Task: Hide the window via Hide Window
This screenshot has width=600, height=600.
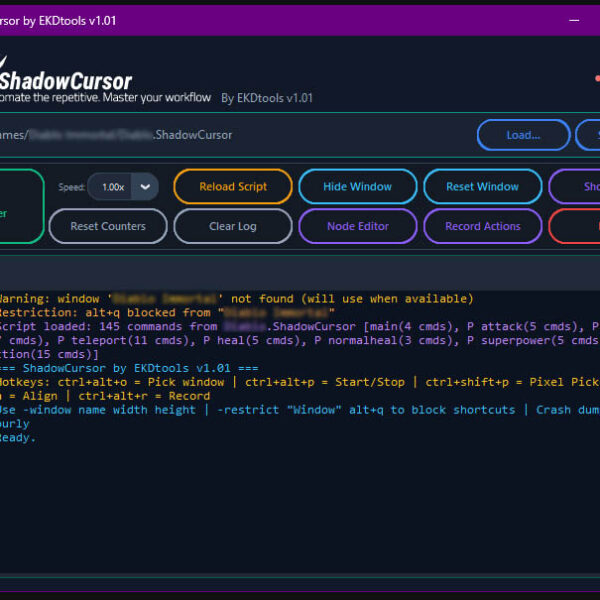Action: pos(357,187)
